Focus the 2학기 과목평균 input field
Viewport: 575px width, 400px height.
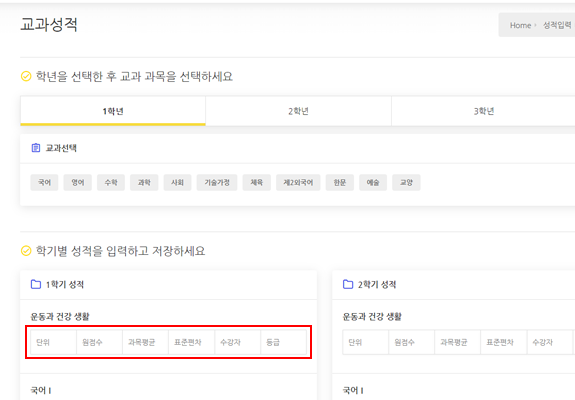pyautogui.click(x=457, y=342)
